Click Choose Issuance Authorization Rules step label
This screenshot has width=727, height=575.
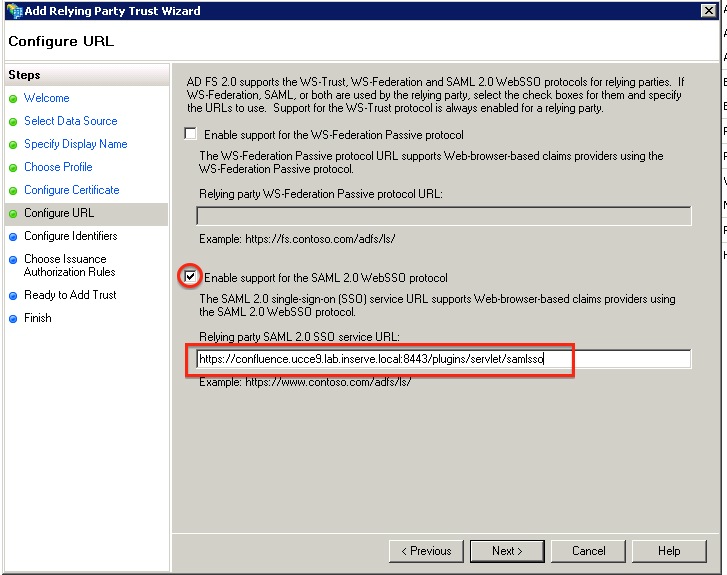(70, 265)
